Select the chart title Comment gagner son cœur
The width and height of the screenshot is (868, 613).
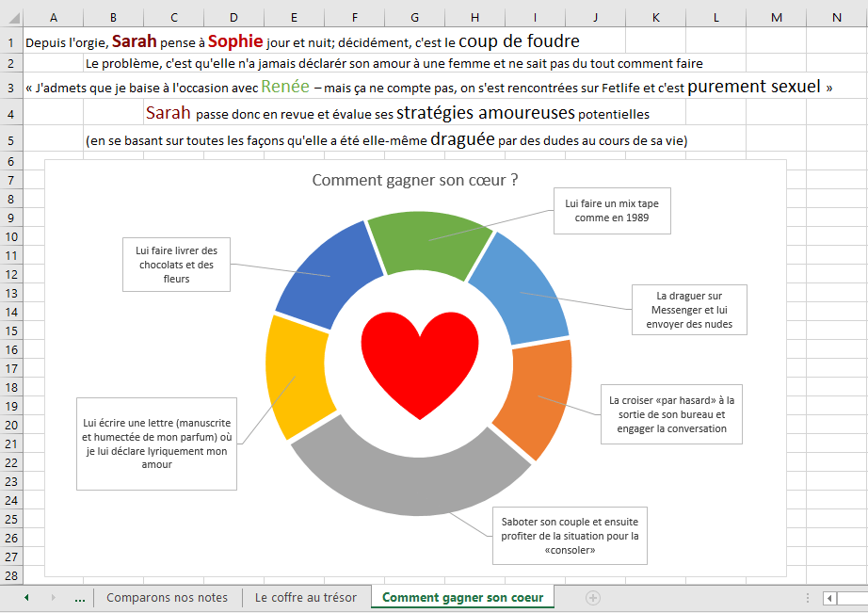click(x=414, y=181)
